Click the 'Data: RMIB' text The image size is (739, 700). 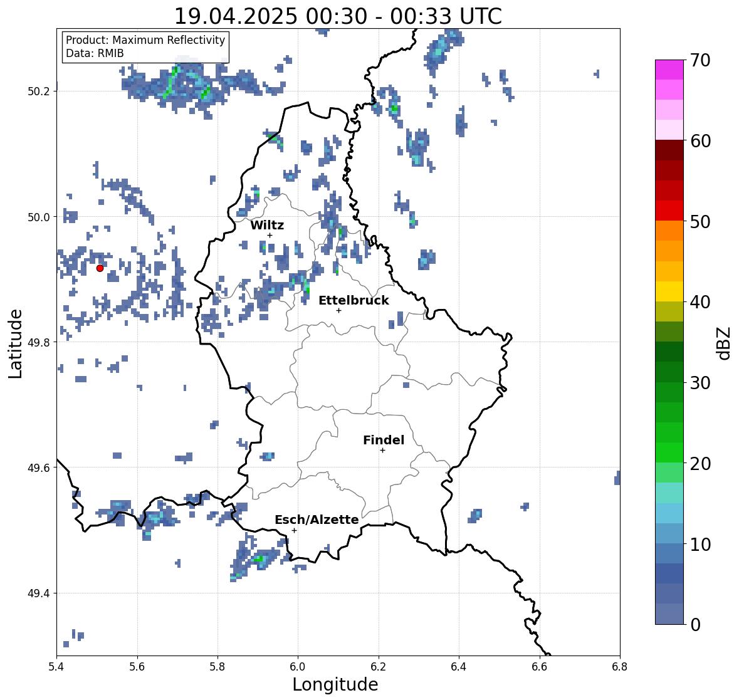[x=95, y=53]
